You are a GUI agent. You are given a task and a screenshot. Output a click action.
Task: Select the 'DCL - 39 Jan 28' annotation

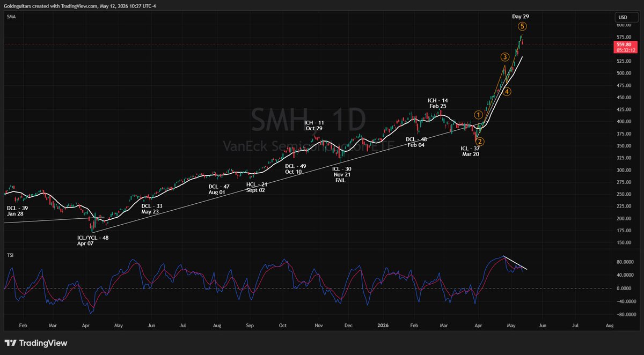pos(18,210)
